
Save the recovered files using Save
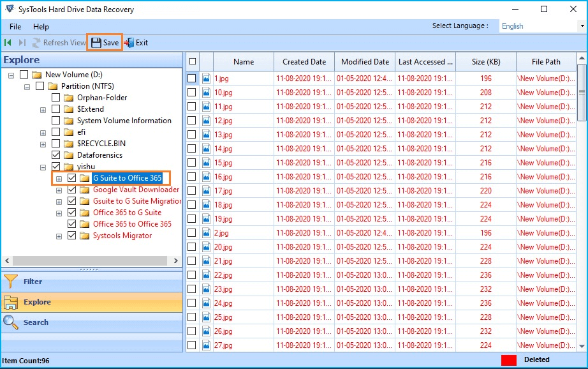click(105, 43)
